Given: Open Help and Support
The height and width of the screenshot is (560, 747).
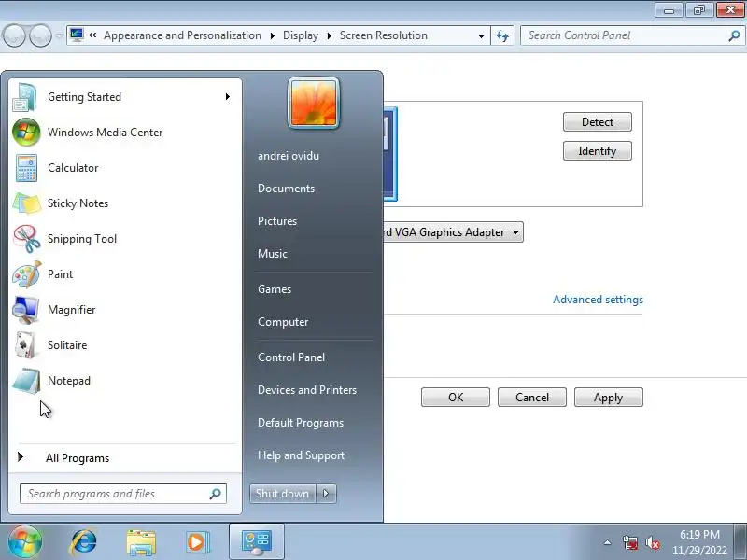Looking at the screenshot, I should tap(301, 455).
